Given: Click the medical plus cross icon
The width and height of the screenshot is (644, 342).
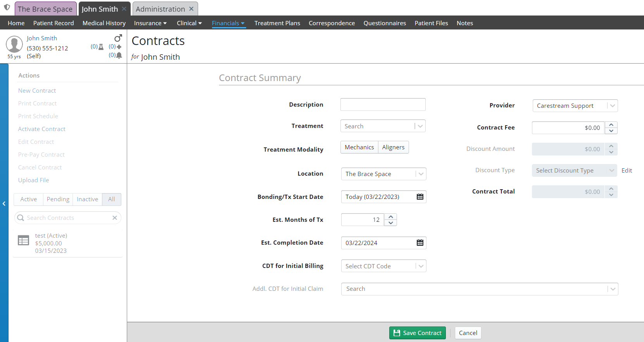Looking at the screenshot, I should [119, 47].
